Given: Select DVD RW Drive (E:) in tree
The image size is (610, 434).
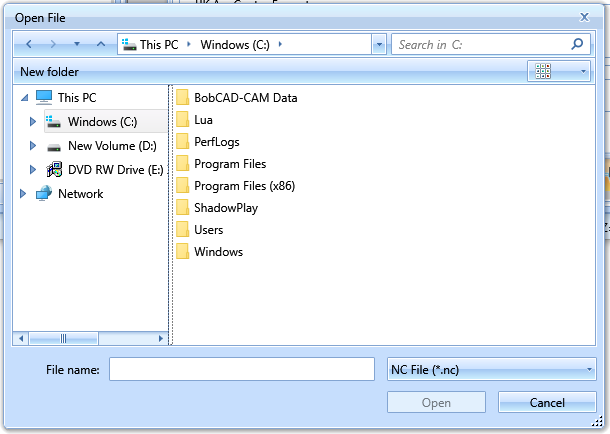Looking at the screenshot, I should click(x=115, y=170).
